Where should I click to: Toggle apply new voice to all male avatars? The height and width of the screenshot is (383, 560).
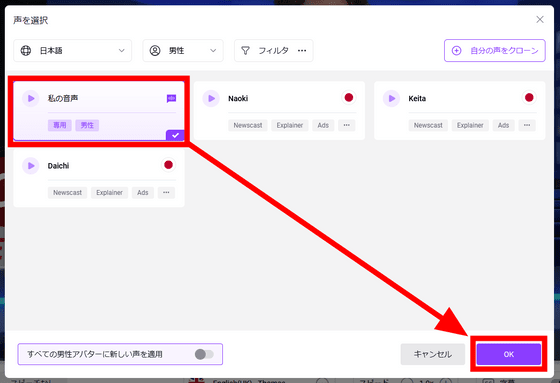pyautogui.click(x=204, y=354)
